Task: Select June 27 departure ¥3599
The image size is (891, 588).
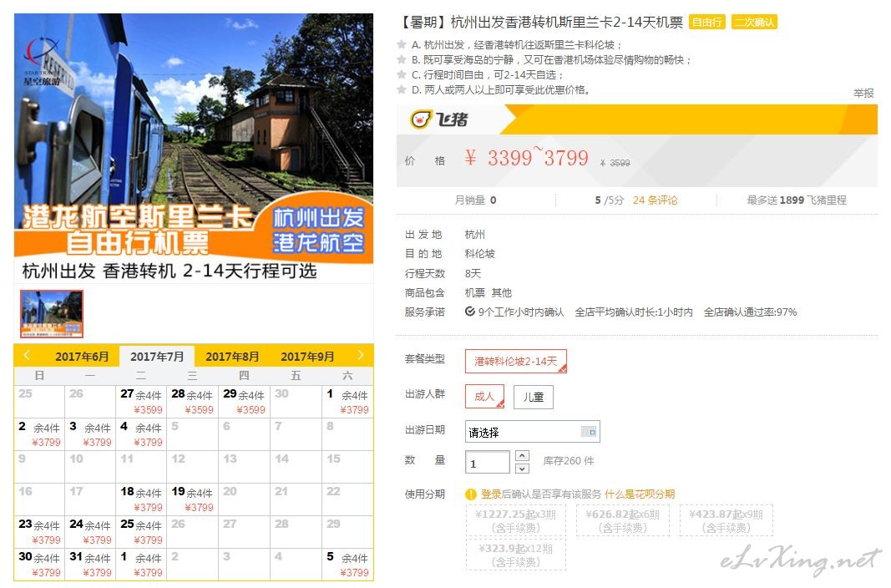Action: (x=141, y=401)
